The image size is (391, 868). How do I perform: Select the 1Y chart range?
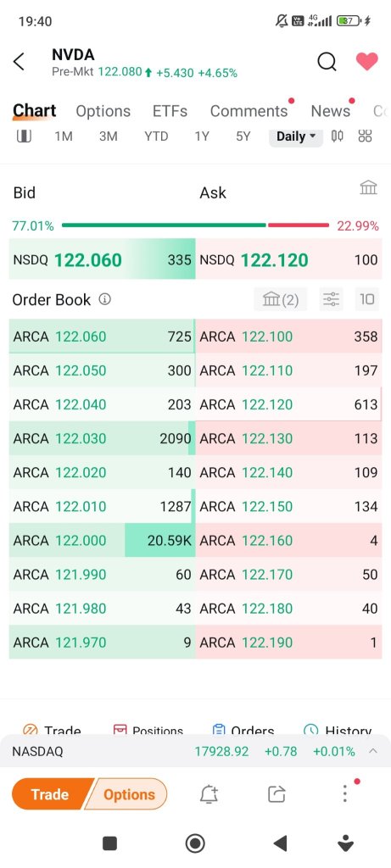[202, 136]
